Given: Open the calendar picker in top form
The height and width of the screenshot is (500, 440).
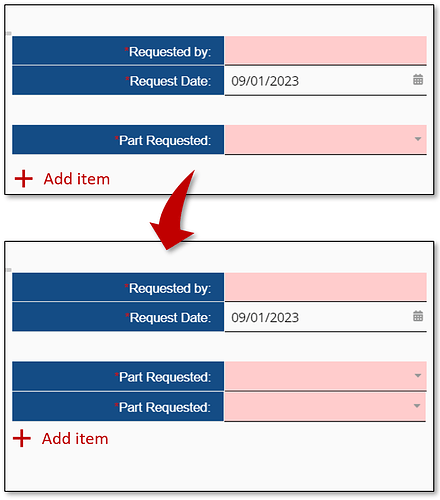Looking at the screenshot, I should pyautogui.click(x=418, y=80).
